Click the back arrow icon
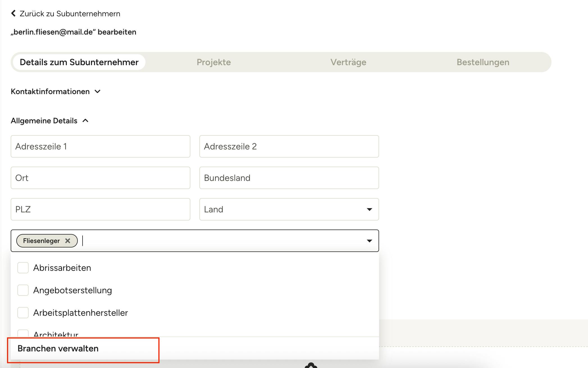 tap(13, 13)
